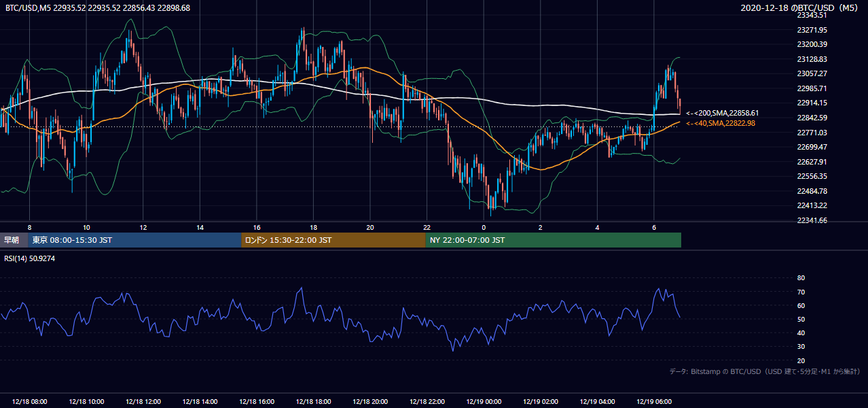Click the 12/18 14:00 time label

pyautogui.click(x=200, y=402)
